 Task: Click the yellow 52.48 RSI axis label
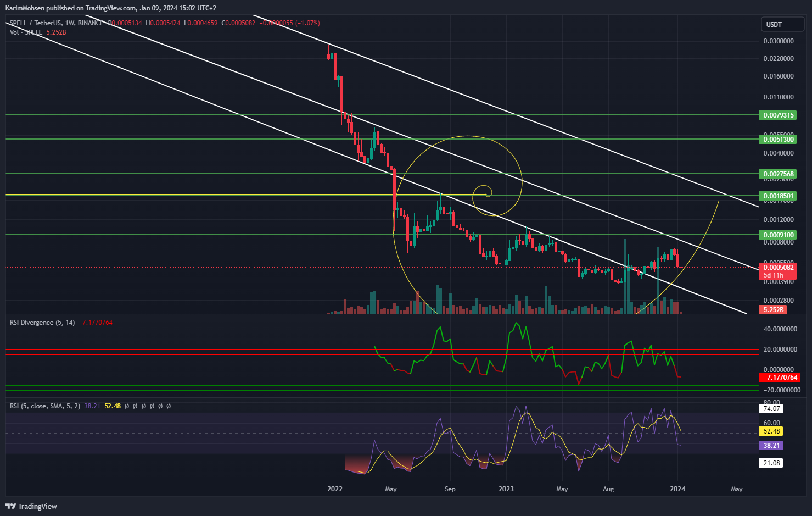[771, 431]
